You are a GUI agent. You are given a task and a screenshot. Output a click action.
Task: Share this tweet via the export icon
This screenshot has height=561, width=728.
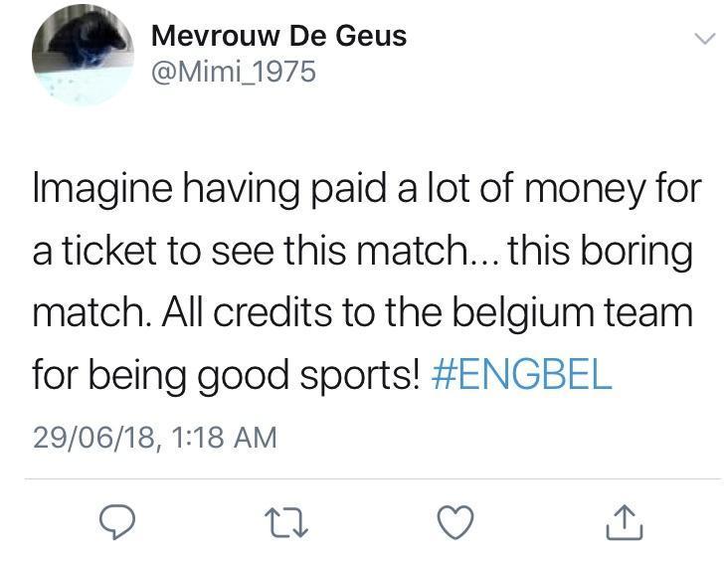click(x=625, y=522)
